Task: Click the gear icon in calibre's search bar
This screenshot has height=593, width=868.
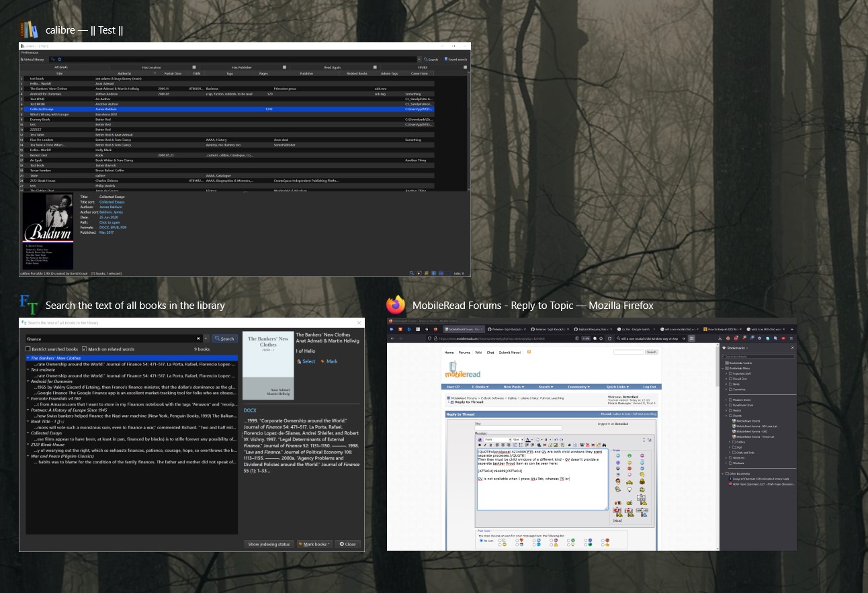Action: tap(59, 59)
